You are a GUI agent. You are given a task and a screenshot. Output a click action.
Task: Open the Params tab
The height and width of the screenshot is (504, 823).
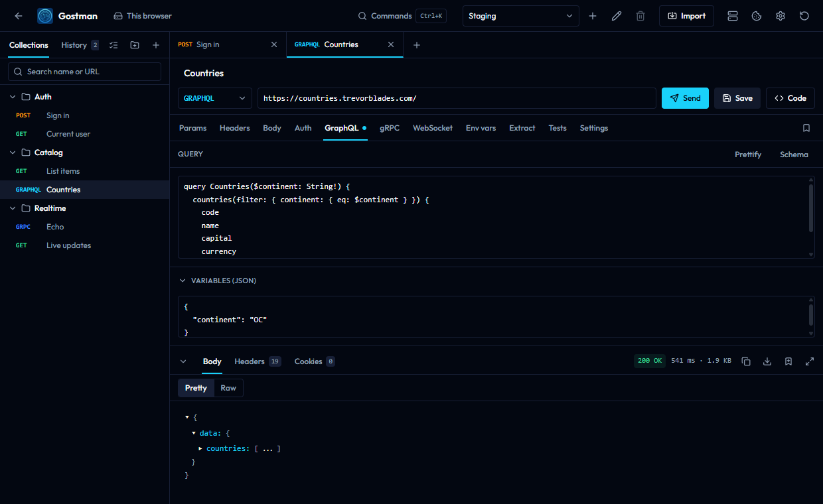point(192,128)
